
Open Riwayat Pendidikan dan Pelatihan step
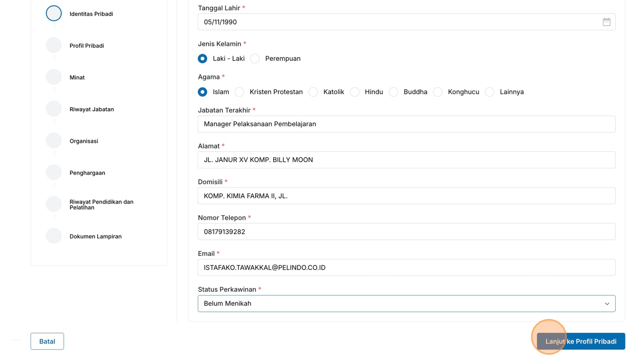coord(54,204)
